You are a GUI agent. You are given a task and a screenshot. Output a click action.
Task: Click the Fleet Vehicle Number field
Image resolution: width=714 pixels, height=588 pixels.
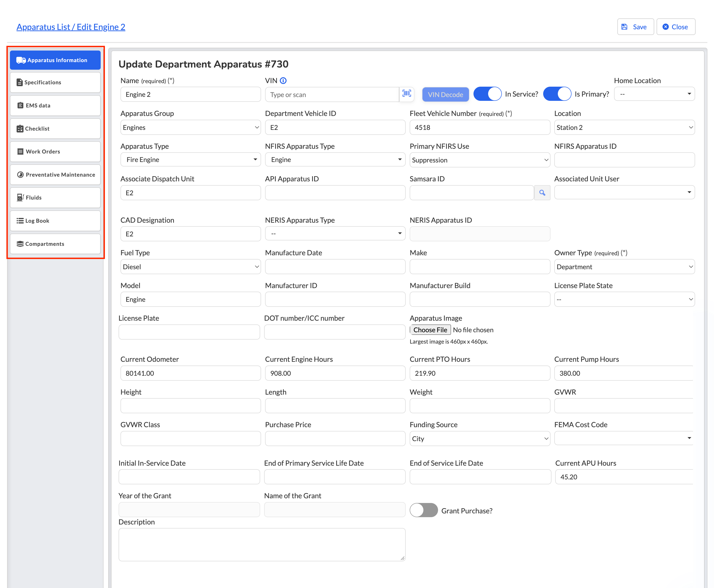(x=480, y=127)
